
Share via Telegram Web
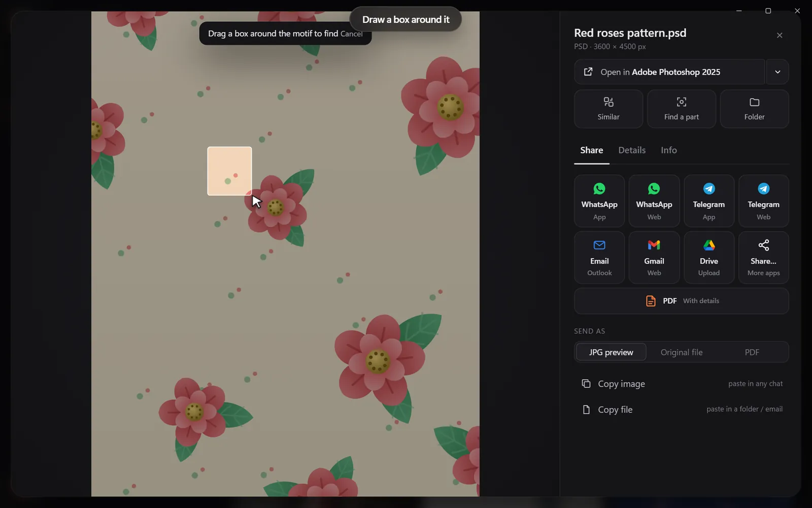764,201
